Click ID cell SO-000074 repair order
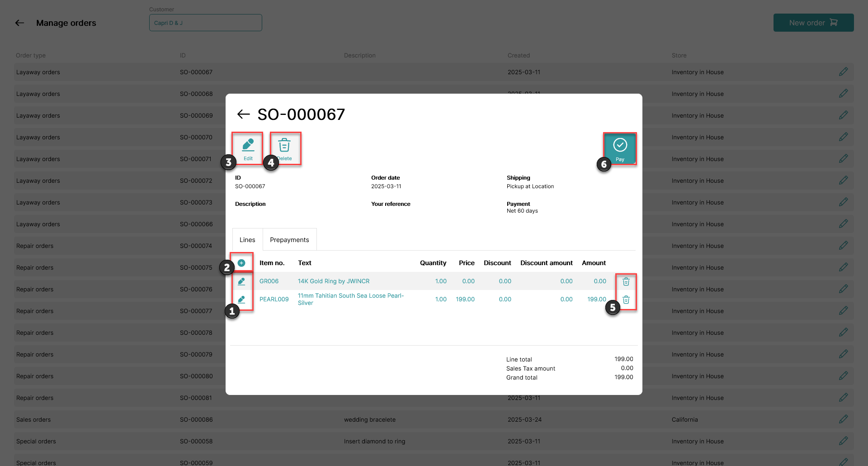The image size is (868, 466). [196, 246]
